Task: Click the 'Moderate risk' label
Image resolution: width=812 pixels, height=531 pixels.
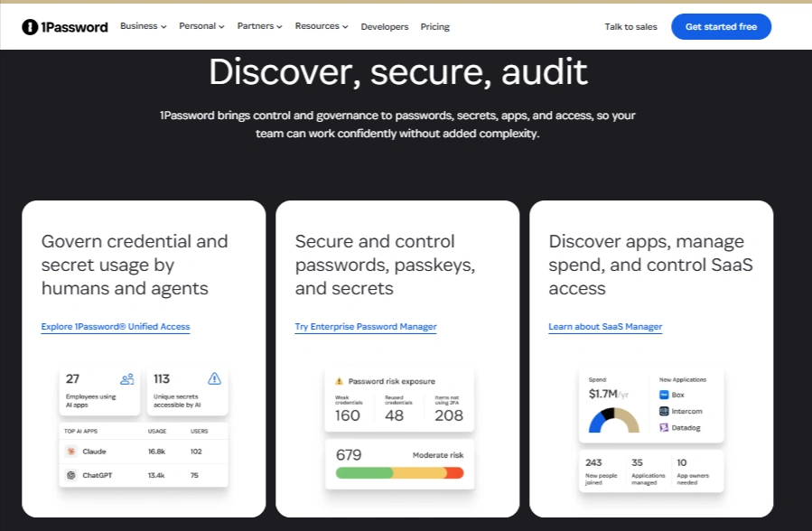Action: tap(437, 455)
